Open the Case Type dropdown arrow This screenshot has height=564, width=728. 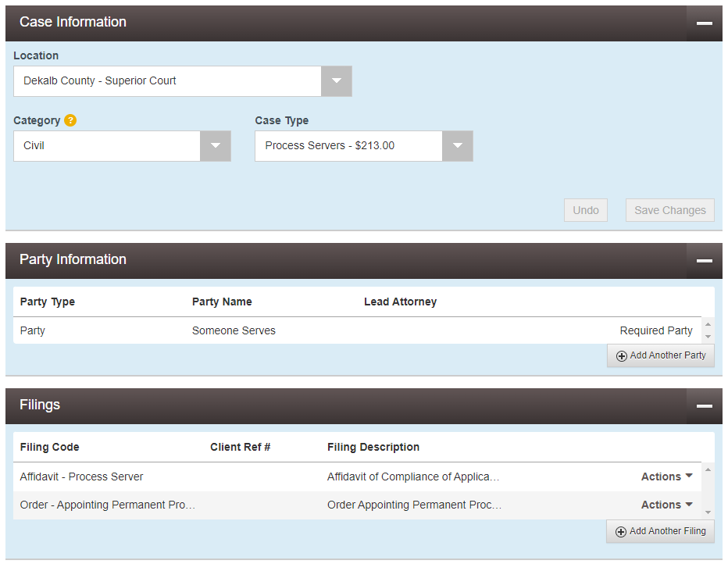[457, 146]
